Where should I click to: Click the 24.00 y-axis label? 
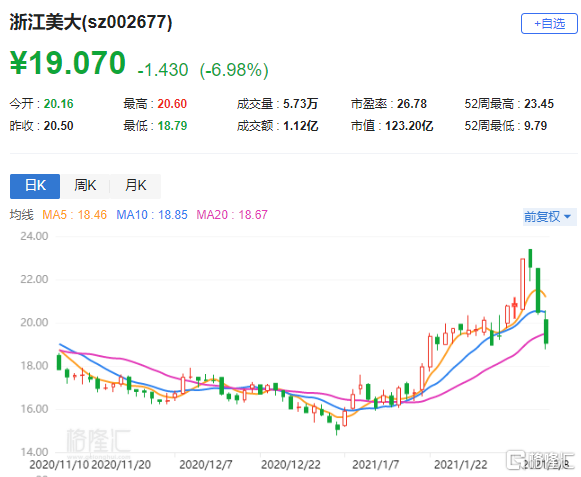pos(34,236)
